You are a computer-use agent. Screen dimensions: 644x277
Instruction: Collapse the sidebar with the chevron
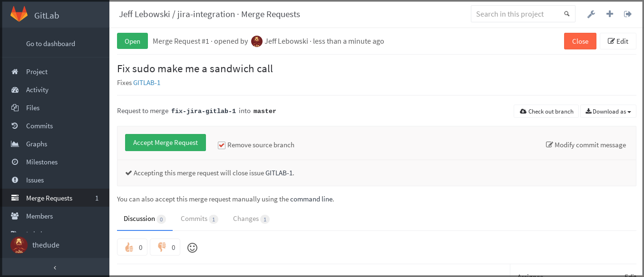point(55,267)
